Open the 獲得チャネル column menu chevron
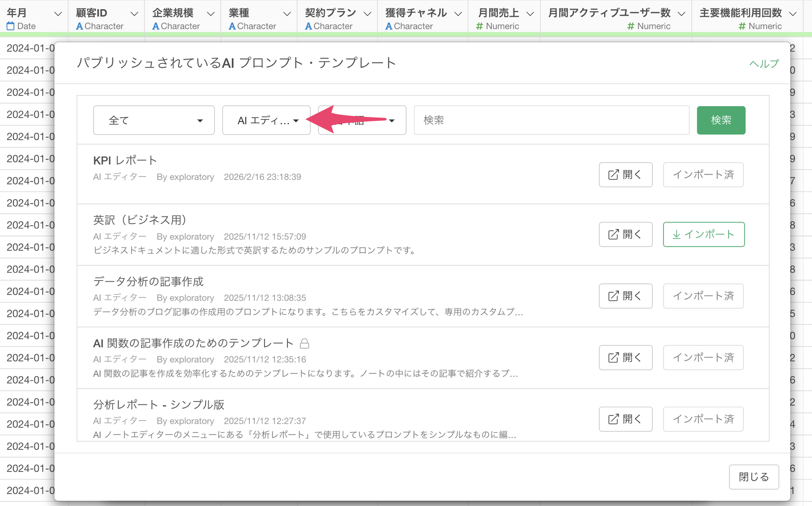 tap(458, 14)
